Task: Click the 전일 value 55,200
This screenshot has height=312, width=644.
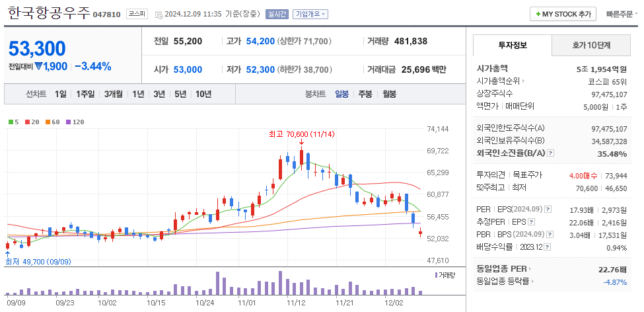Action: point(188,41)
